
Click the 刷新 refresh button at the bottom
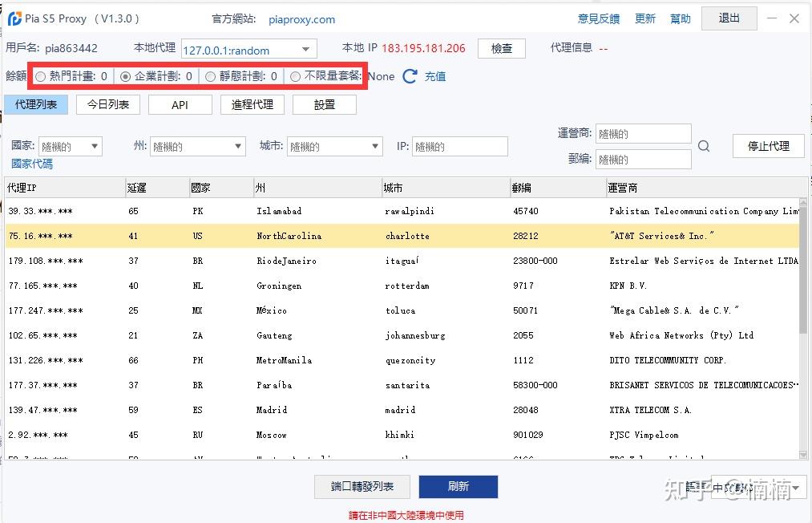click(458, 487)
